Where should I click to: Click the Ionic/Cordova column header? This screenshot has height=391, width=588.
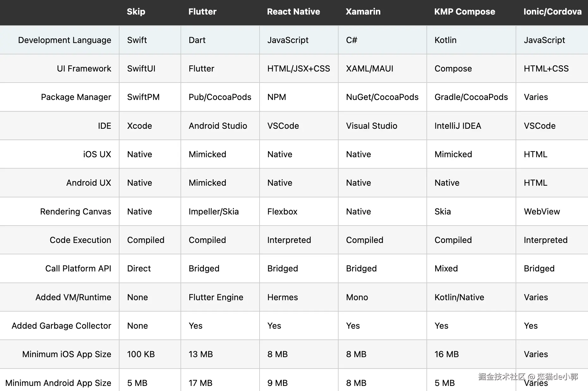(552, 12)
